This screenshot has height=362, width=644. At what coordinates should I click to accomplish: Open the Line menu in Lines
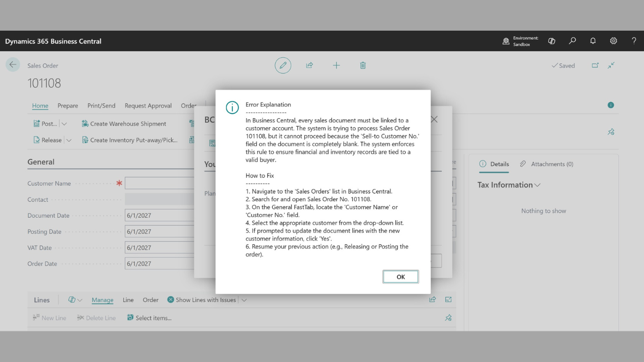click(128, 300)
